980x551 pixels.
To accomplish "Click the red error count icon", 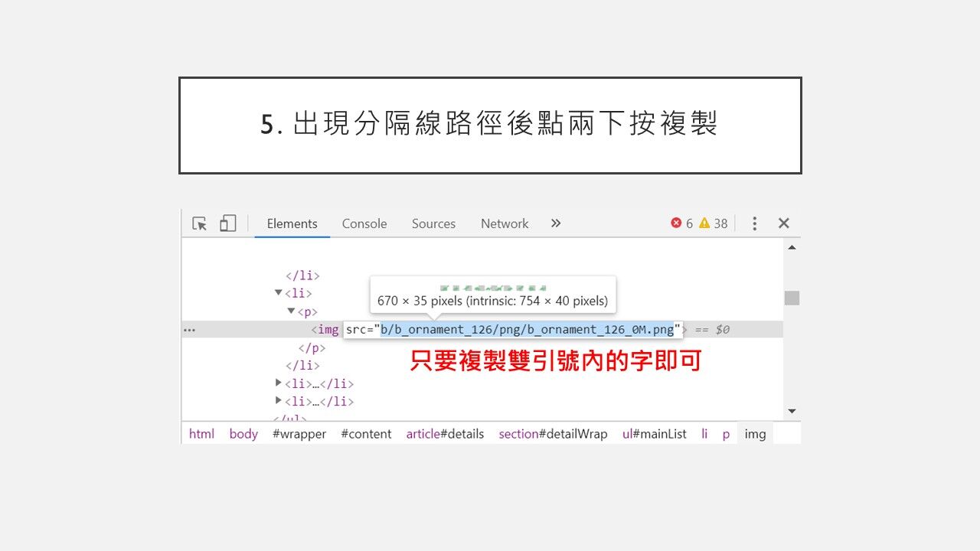I will point(676,223).
